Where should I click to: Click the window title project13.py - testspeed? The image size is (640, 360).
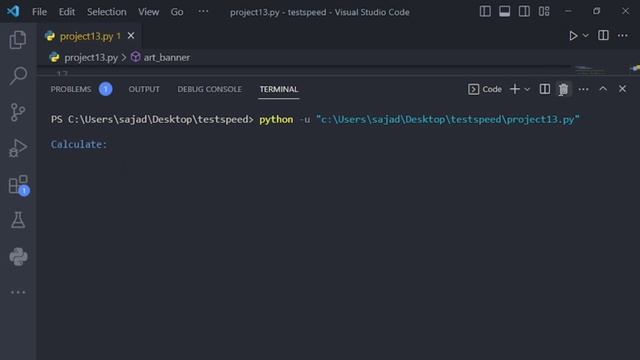point(320,12)
